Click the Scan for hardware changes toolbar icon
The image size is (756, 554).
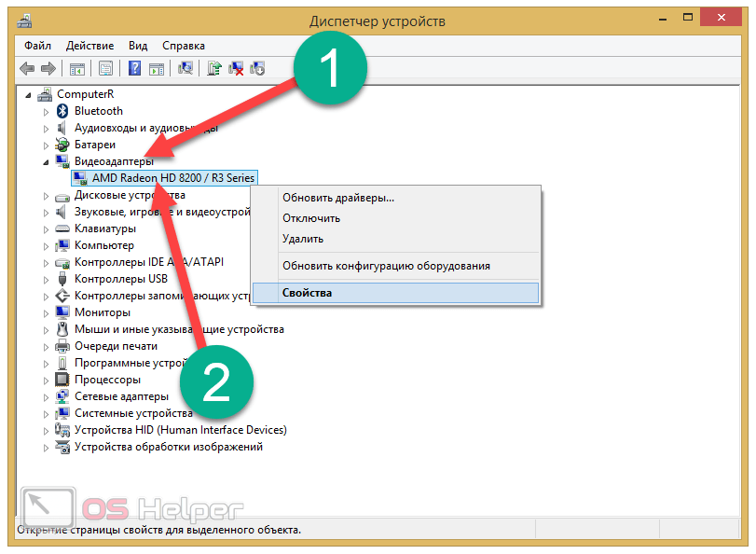pos(186,68)
